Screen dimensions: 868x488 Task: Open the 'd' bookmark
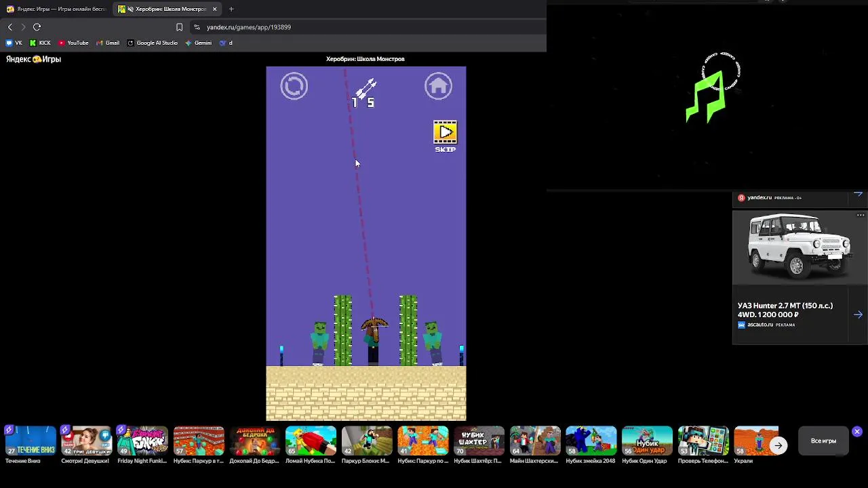(226, 43)
